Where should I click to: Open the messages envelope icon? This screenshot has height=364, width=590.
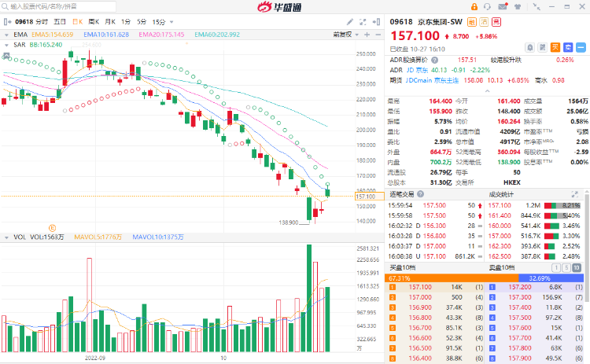pyautogui.click(x=503, y=7)
